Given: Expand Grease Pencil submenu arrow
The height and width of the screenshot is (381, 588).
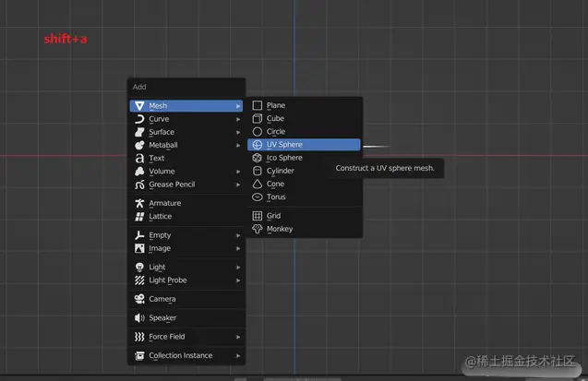Looking at the screenshot, I should [238, 185].
